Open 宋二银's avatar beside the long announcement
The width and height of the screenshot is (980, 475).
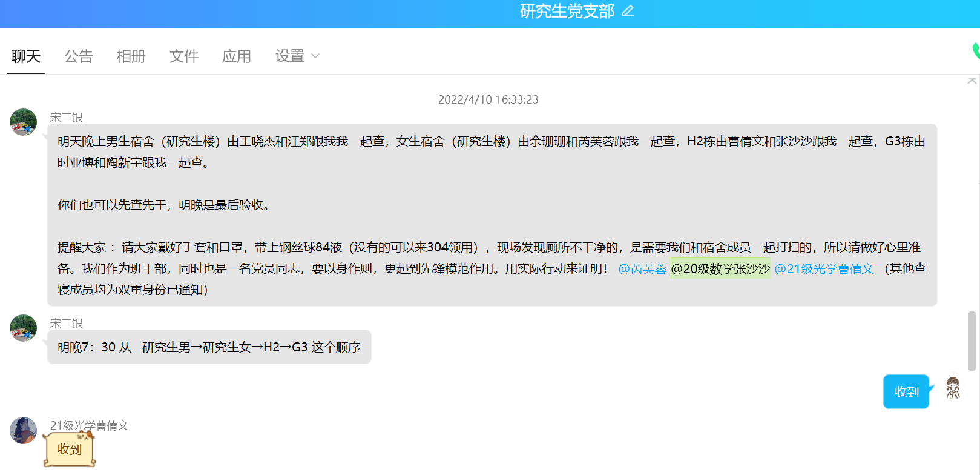(24, 122)
